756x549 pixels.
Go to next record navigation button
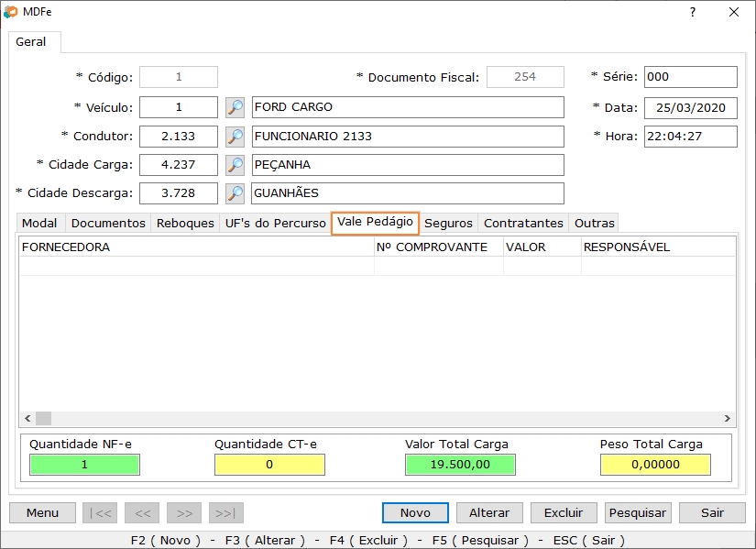pos(184,513)
